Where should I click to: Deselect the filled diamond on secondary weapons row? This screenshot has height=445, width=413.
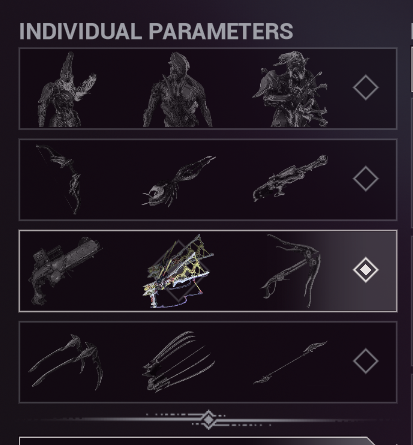[x=366, y=270]
